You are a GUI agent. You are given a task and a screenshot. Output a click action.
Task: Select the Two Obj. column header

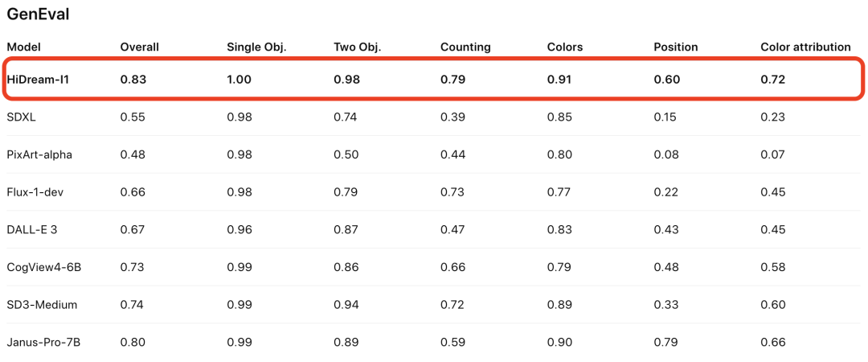tap(358, 47)
